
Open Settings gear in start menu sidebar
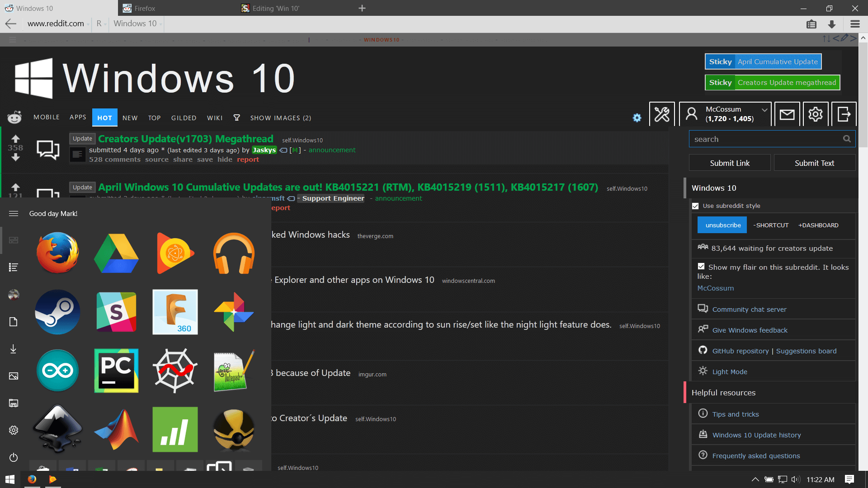(14, 430)
